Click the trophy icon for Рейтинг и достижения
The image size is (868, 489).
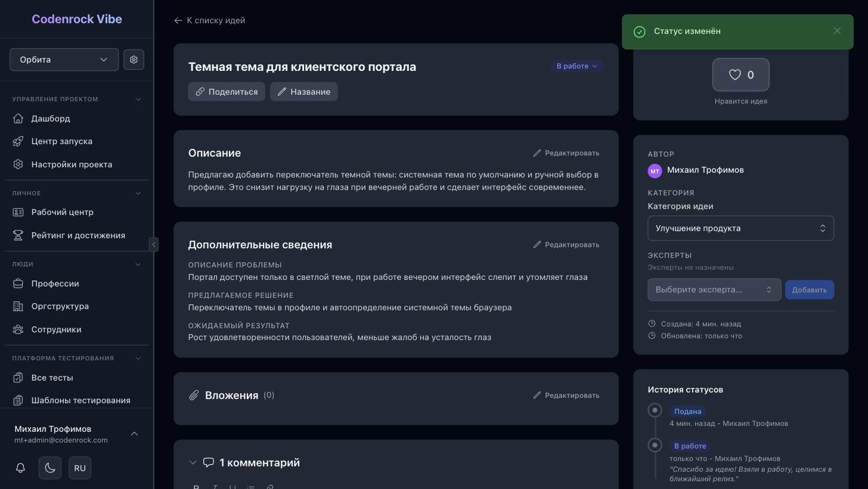point(18,235)
